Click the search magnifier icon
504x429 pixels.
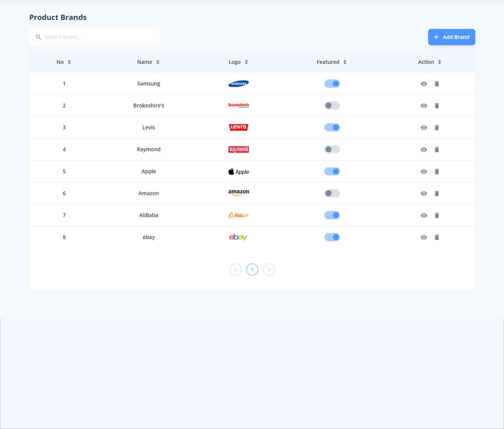click(x=38, y=37)
